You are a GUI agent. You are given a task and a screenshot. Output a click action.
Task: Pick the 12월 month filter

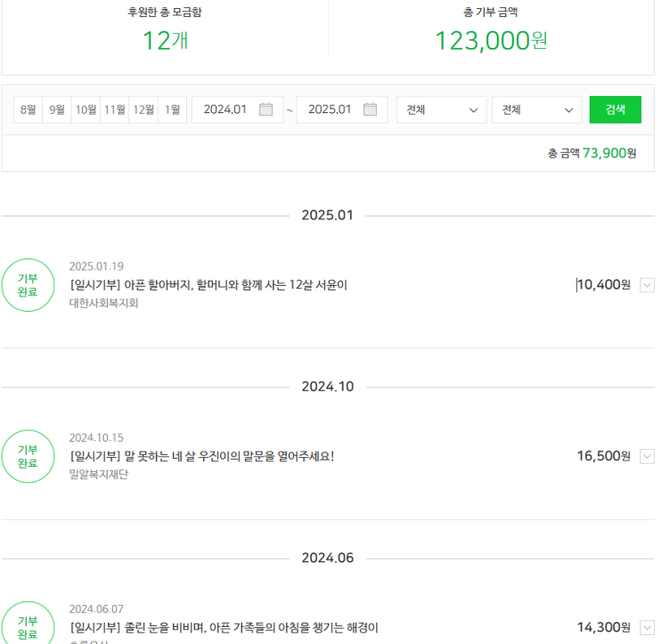pyautogui.click(x=143, y=110)
